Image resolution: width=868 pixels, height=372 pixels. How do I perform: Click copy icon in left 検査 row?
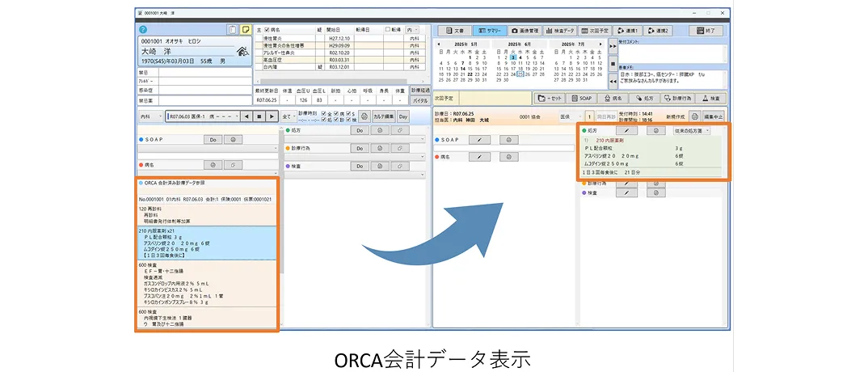pos(399,166)
